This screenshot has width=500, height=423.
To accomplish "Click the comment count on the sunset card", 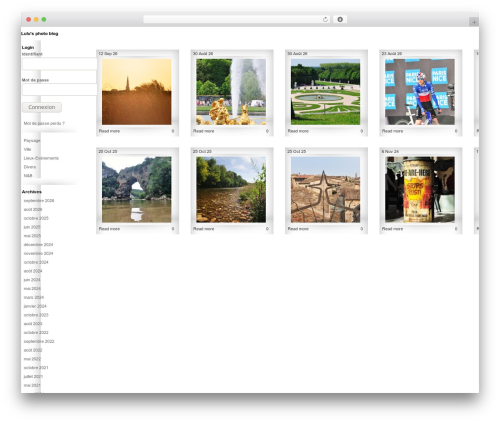I will (173, 131).
